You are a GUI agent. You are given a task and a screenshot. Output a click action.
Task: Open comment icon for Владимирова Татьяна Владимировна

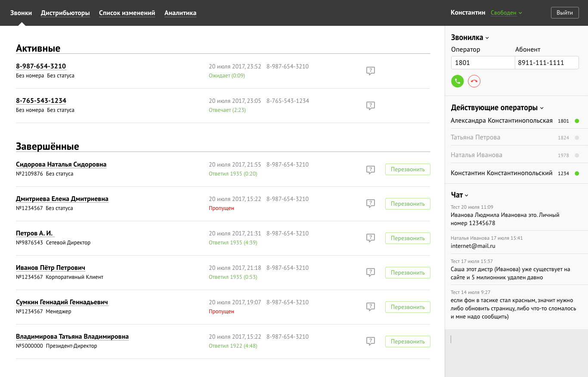coord(370,341)
